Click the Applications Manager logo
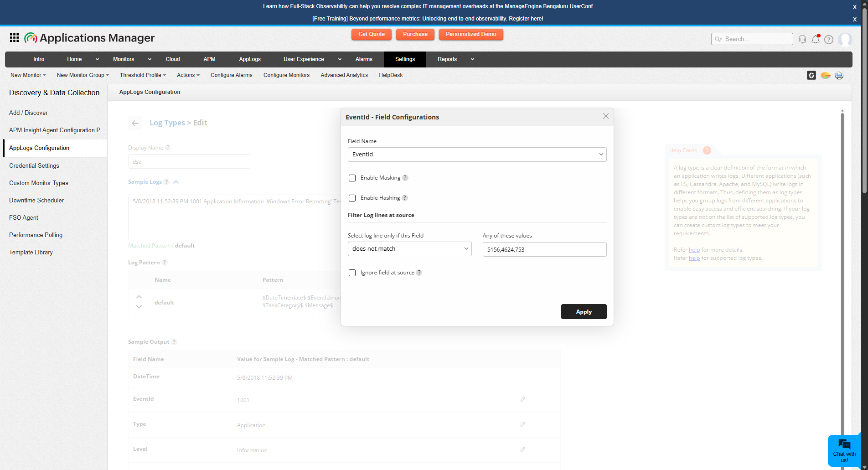Screen dimensions: 868x470 tap(89, 38)
